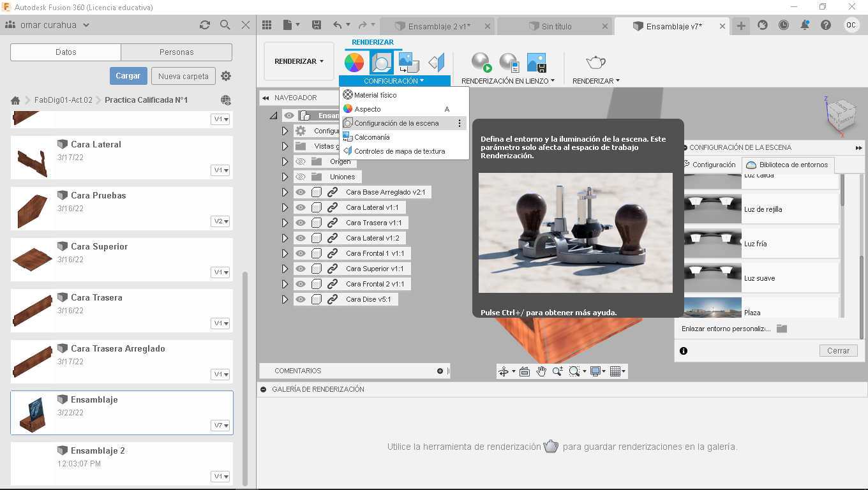Hide the Cara Lateral v1:2 component
The height and width of the screenshot is (490, 868).
click(x=301, y=238)
